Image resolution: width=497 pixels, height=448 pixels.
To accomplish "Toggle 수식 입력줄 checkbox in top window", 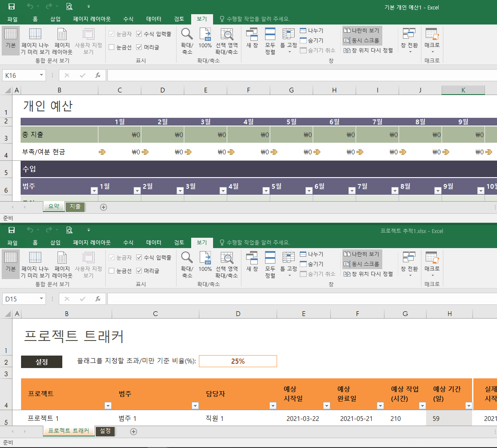I will pos(140,34).
